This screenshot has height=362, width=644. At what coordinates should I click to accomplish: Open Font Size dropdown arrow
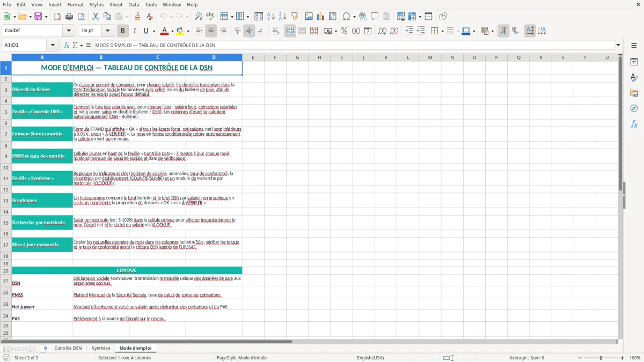coord(108,31)
